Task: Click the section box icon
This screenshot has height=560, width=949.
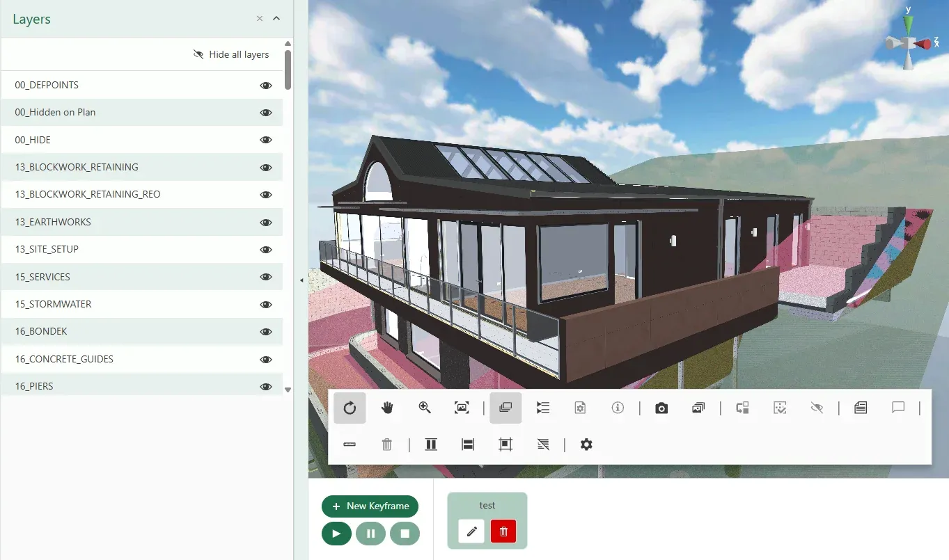Action: pyautogui.click(x=505, y=445)
